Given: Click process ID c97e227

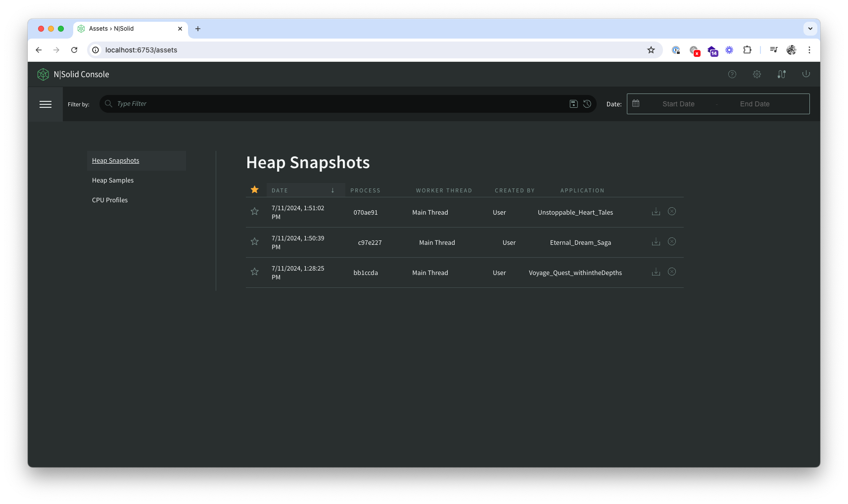Looking at the screenshot, I should 370,243.
